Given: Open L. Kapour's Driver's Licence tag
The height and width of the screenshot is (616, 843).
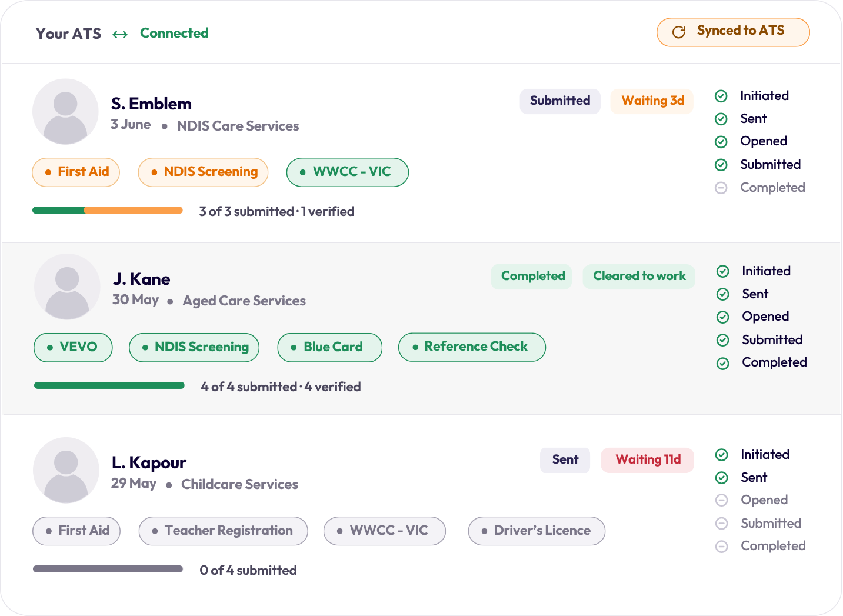Looking at the screenshot, I should [537, 531].
